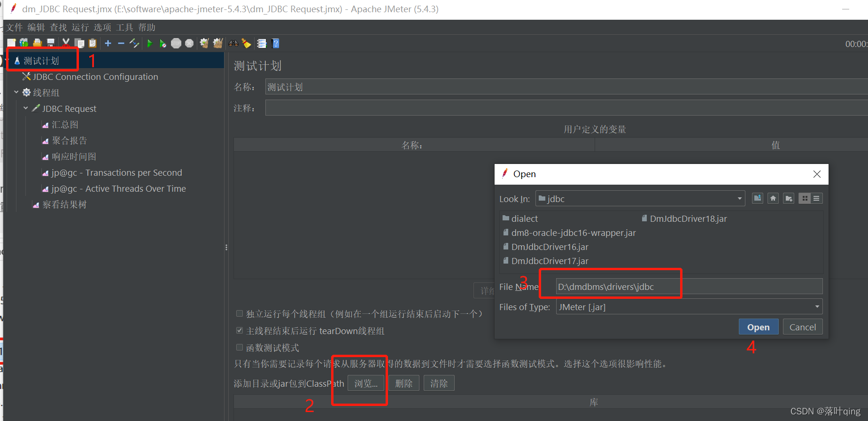Click the Clear All double-broom icon
Screen dimensions: 868x421
tap(217, 43)
